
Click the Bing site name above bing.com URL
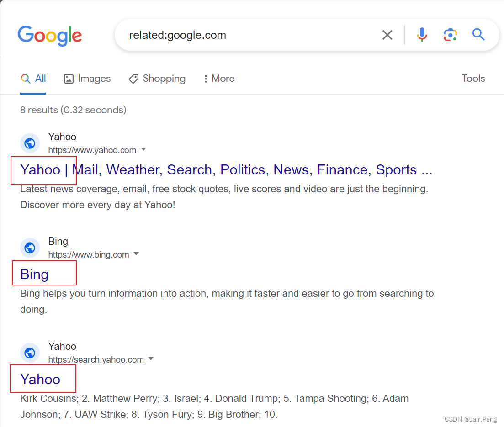point(58,241)
